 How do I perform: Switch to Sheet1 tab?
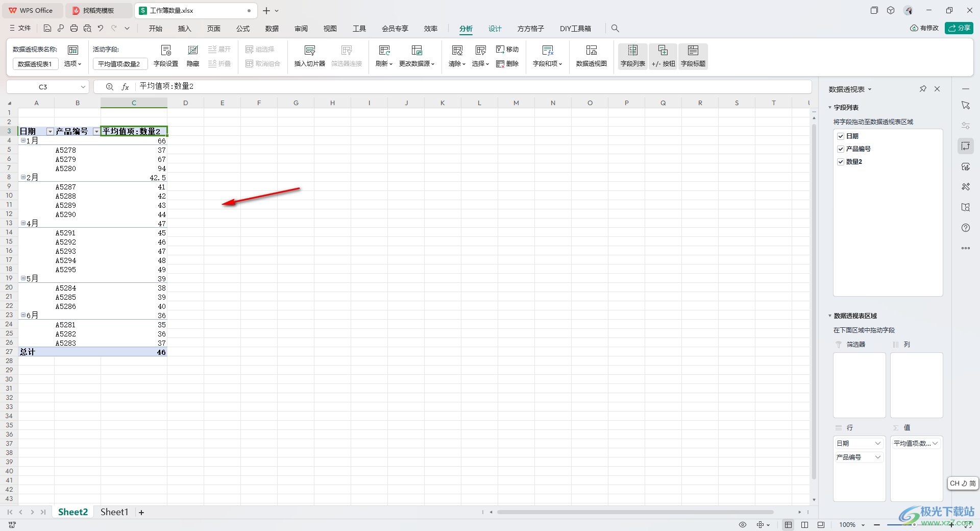(x=114, y=512)
